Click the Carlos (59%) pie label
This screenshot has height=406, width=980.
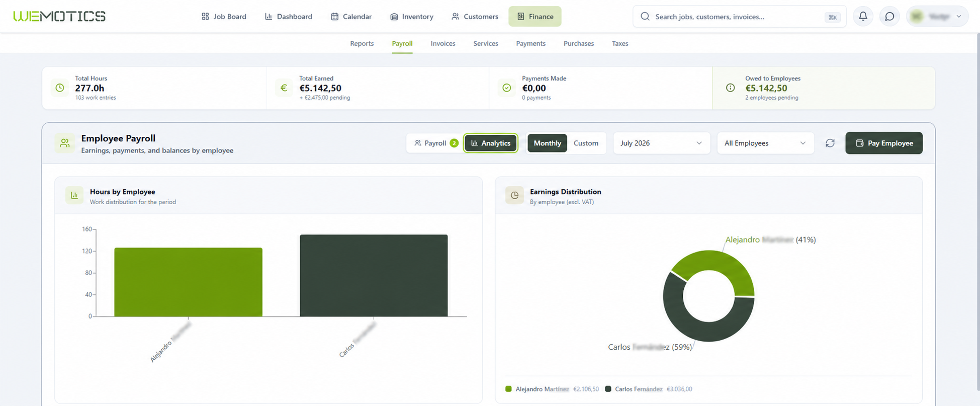point(650,347)
